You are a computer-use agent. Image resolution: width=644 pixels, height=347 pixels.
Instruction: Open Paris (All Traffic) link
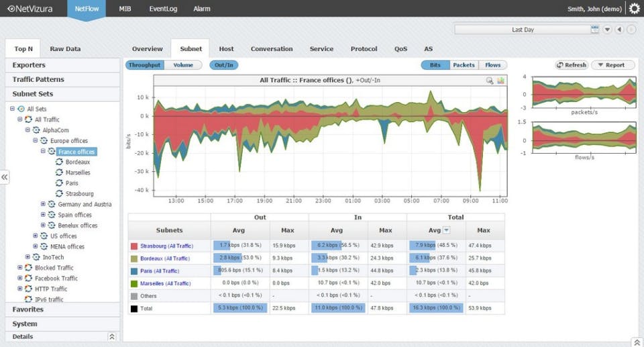click(x=160, y=271)
